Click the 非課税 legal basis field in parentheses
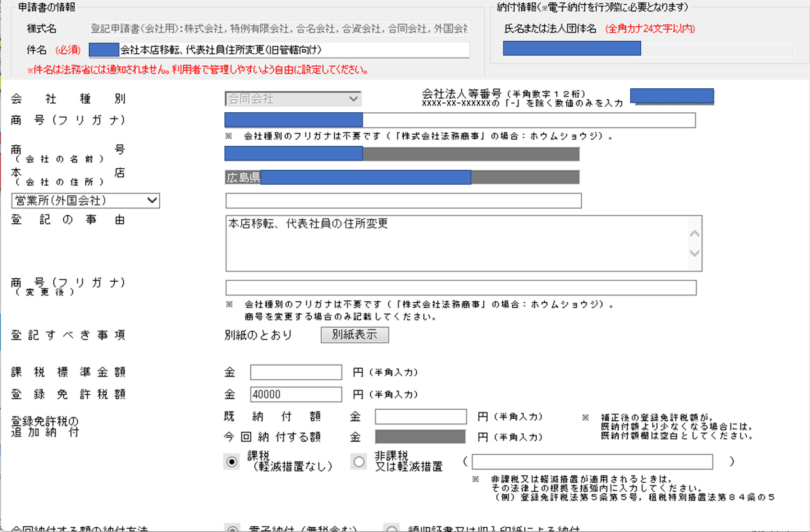Image resolution: width=810 pixels, height=532 pixels. [x=592, y=461]
